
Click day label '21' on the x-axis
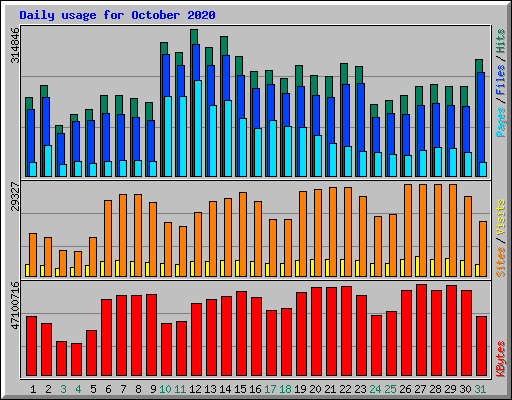(x=330, y=389)
